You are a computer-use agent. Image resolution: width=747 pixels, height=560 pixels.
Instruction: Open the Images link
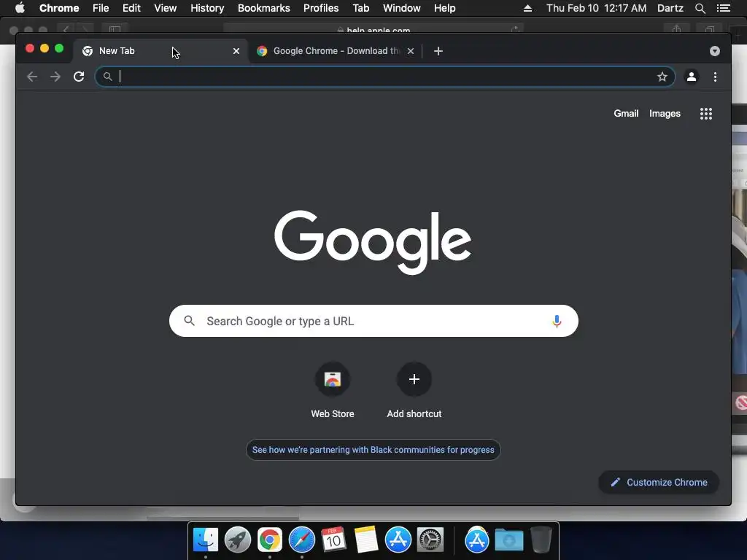click(x=665, y=113)
